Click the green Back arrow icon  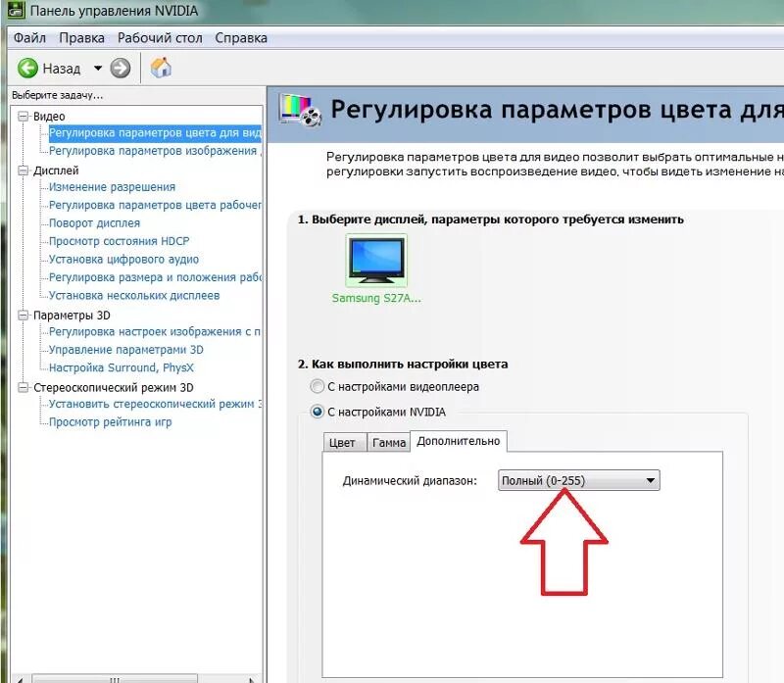(x=27, y=68)
